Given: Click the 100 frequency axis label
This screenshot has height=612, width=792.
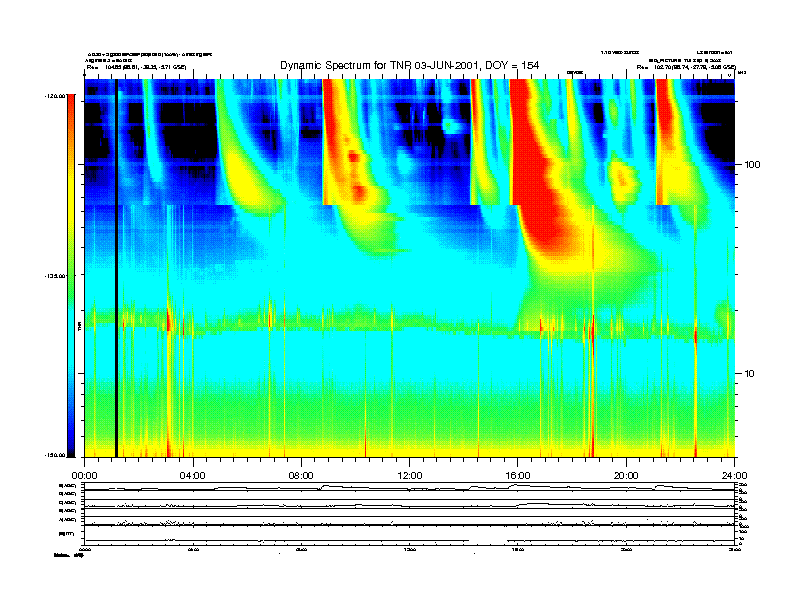Looking at the screenshot, I should tap(752, 165).
